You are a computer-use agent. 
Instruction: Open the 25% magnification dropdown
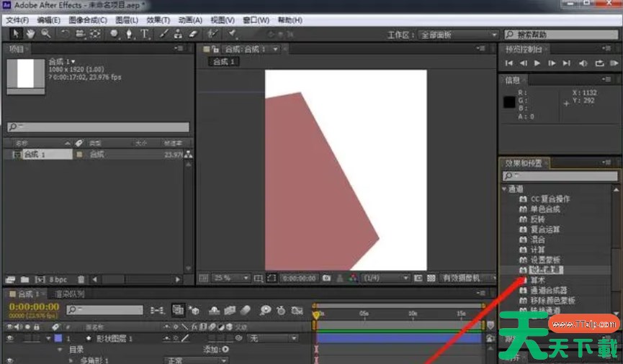click(230, 278)
